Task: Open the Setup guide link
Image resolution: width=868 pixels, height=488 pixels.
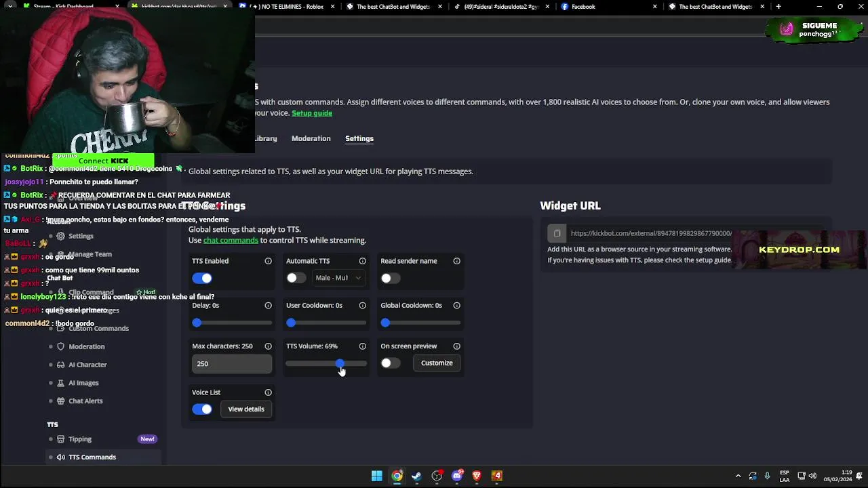Action: coord(312,113)
